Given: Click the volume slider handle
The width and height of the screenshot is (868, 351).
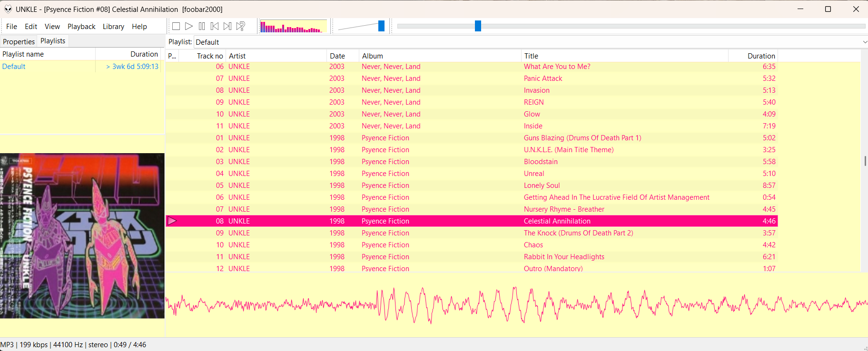Looking at the screenshot, I should click(381, 26).
